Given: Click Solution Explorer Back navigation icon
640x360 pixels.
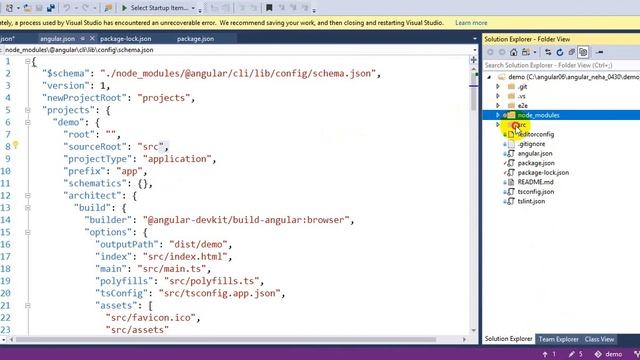Looking at the screenshot, I should point(490,52).
